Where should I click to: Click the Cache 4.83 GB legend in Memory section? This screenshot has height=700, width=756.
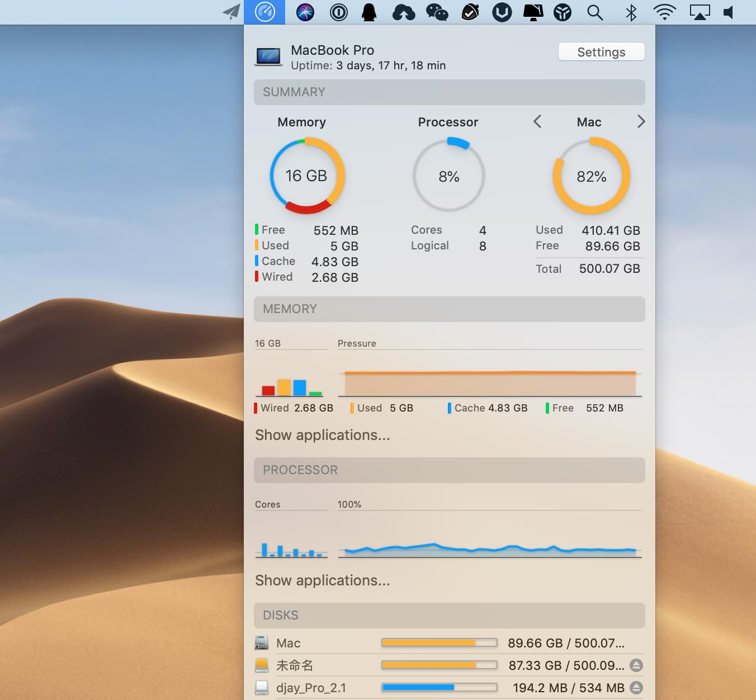488,408
